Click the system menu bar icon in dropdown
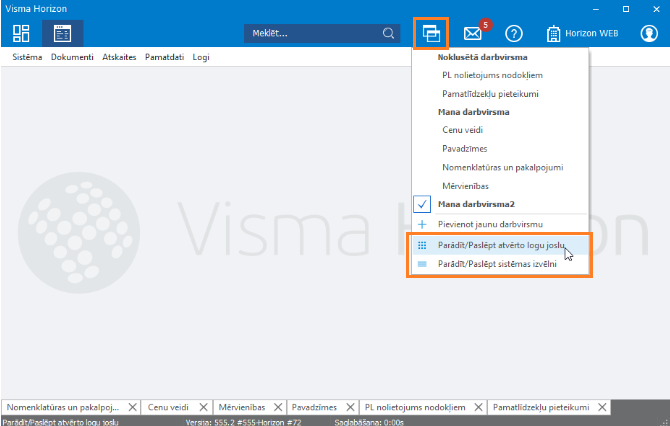The height and width of the screenshot is (426, 670). click(422, 264)
